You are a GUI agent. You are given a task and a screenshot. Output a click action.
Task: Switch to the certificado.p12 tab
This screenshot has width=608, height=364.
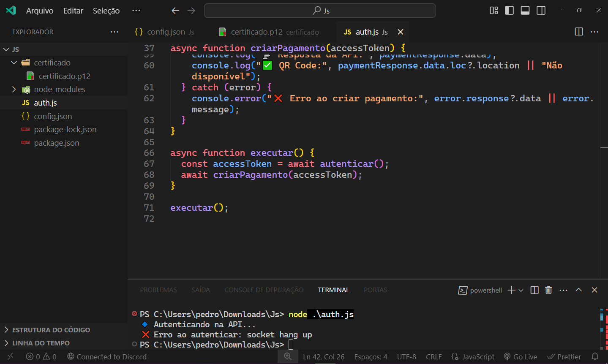[x=269, y=32]
